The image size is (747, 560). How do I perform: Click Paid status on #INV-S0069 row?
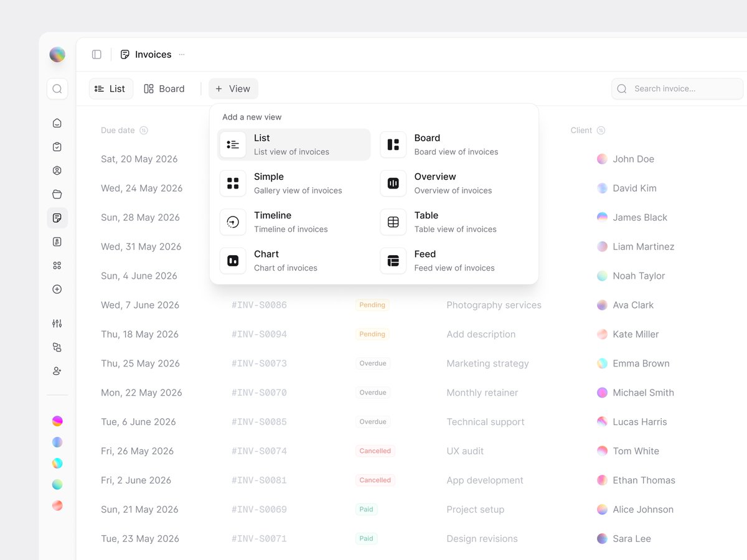367,510
